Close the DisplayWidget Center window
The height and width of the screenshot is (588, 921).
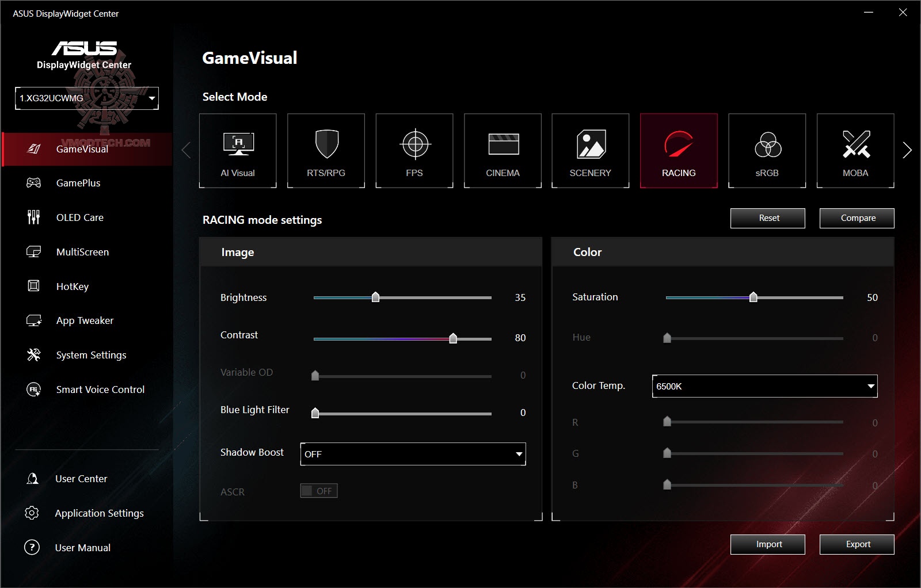click(x=903, y=12)
